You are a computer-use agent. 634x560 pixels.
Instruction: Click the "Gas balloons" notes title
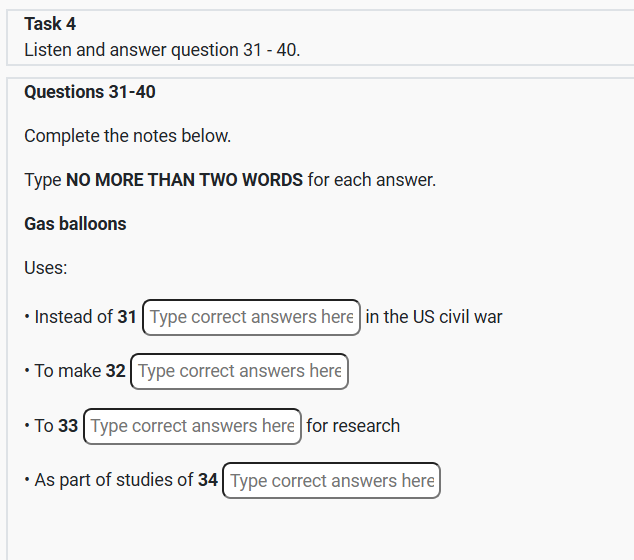[75, 224]
